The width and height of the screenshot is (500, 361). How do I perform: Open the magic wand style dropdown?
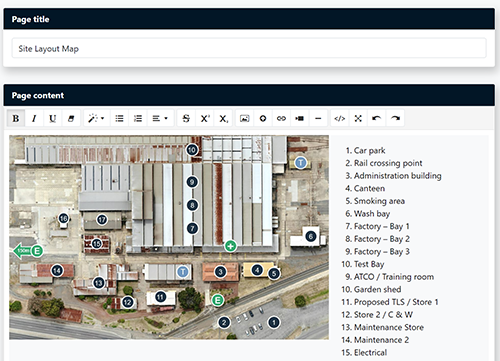click(96, 118)
